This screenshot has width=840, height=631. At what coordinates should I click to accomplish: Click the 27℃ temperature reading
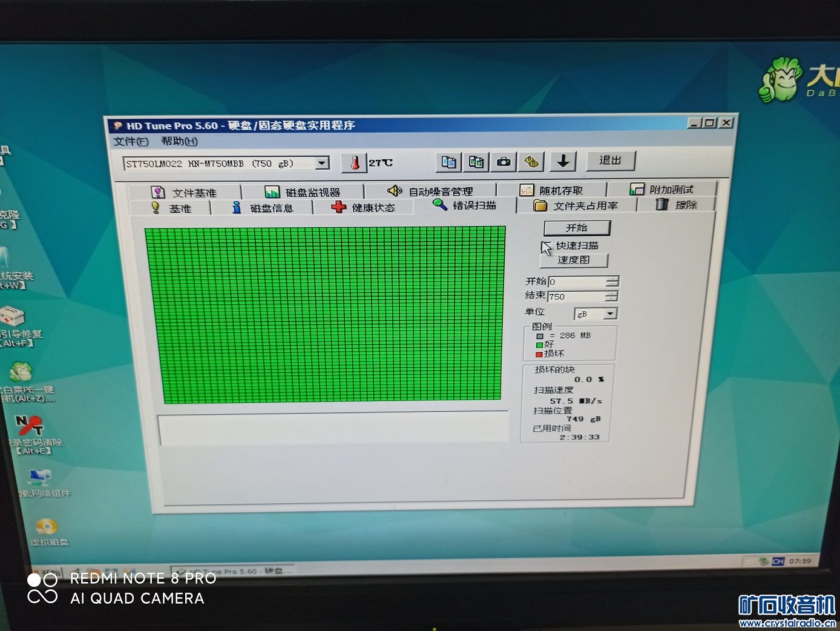[381, 162]
